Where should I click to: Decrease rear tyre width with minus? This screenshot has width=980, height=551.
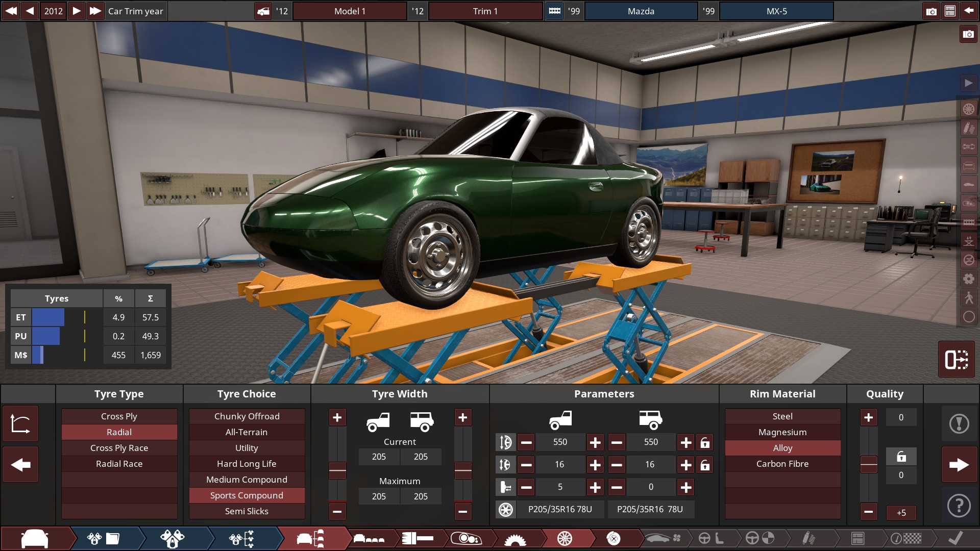[x=462, y=511]
